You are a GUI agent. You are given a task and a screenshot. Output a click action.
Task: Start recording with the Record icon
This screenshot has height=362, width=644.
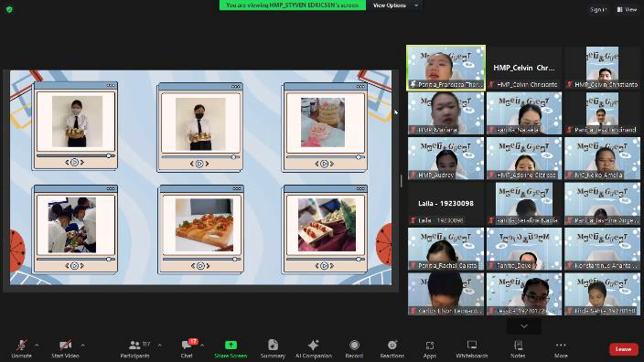pyautogui.click(x=354, y=349)
